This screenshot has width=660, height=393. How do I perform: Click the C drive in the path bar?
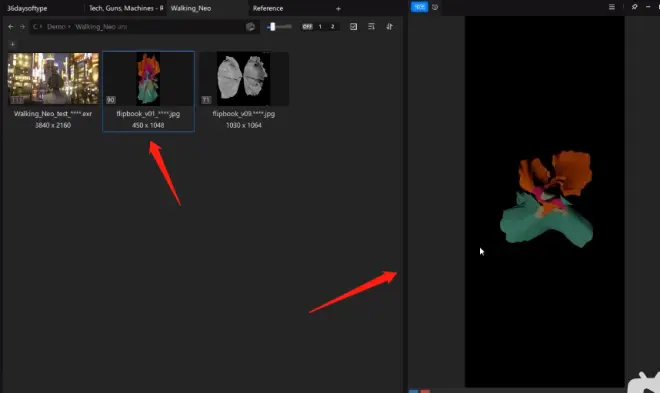click(x=35, y=27)
